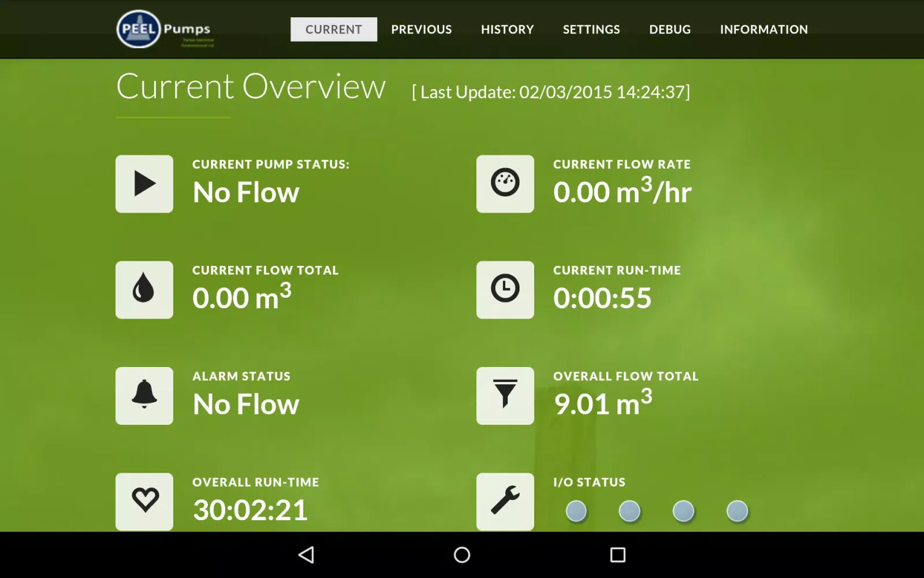Click the '30:02:21' overall run-time value
Viewport: 924px width, 578px height.
click(x=251, y=510)
